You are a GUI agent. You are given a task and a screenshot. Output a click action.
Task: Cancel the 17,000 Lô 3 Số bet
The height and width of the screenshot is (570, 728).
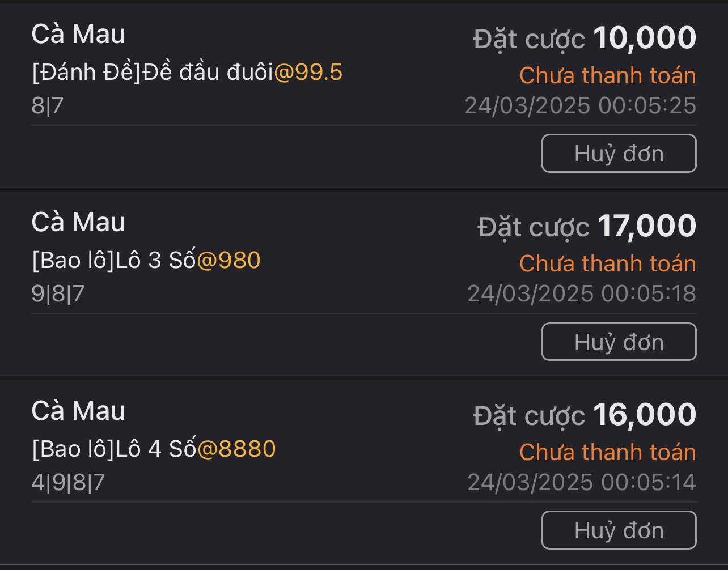tap(619, 342)
